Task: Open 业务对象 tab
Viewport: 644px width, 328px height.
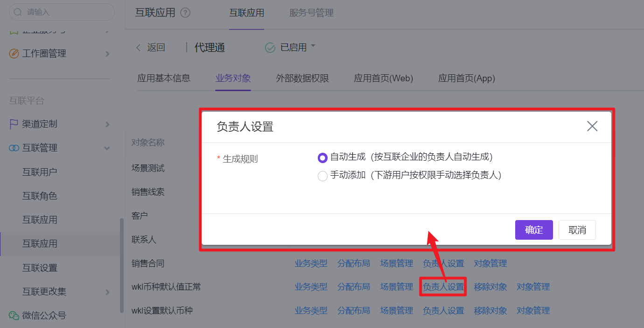Action: click(x=233, y=78)
